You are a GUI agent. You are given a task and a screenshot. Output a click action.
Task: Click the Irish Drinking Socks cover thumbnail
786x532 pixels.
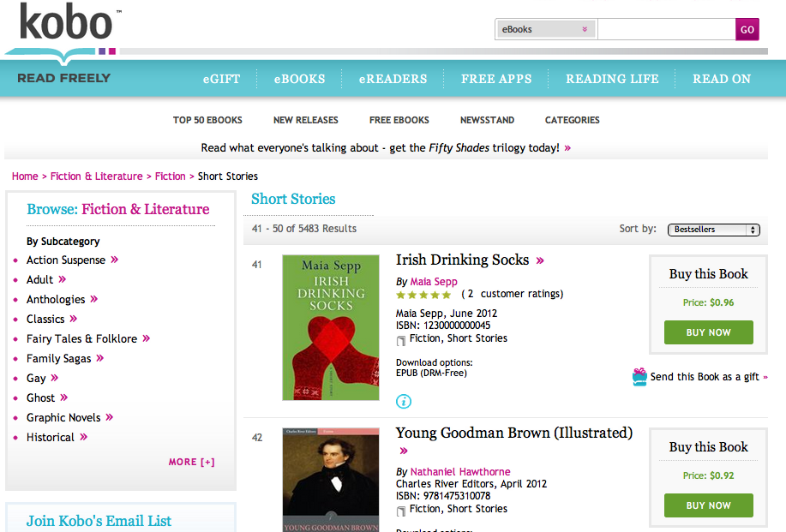pos(331,327)
